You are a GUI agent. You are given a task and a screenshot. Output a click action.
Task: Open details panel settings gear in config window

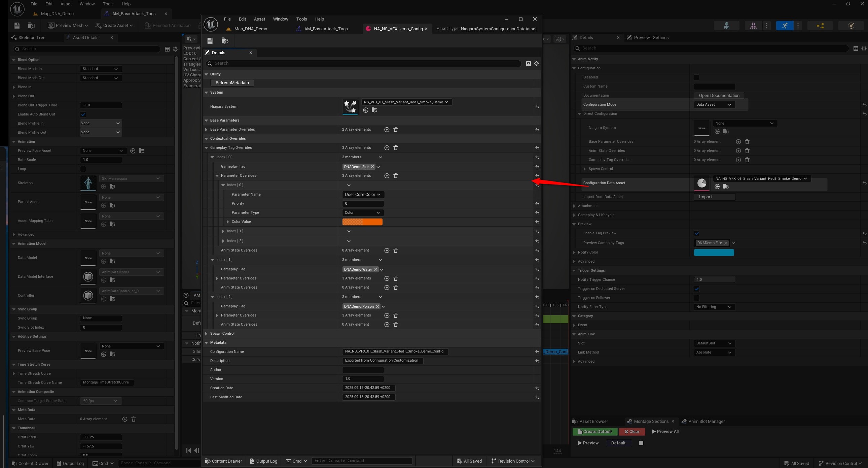pyautogui.click(x=536, y=63)
